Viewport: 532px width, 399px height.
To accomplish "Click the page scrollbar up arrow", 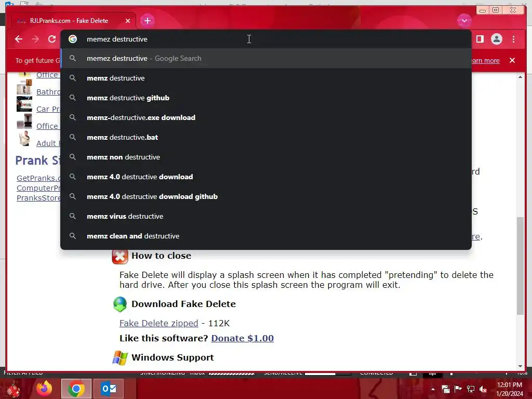I will pyautogui.click(x=520, y=77).
